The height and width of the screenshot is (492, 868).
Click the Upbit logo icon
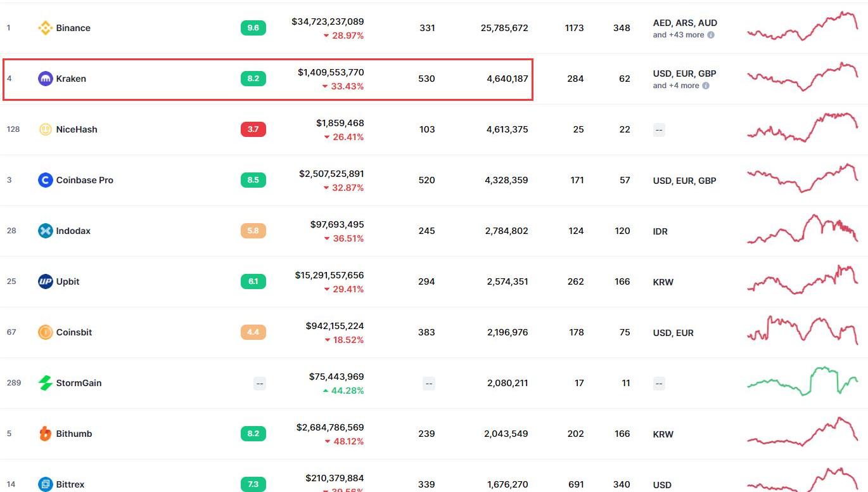click(x=45, y=282)
